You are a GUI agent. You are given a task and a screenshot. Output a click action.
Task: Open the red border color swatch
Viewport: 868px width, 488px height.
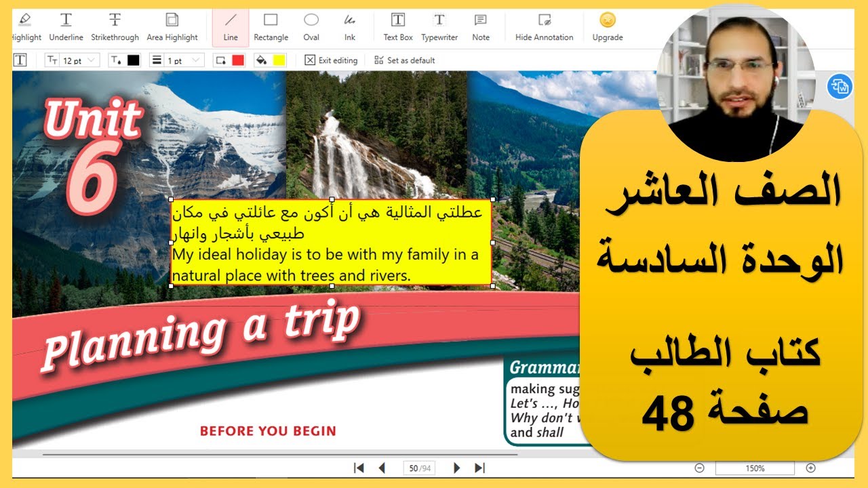click(x=237, y=60)
